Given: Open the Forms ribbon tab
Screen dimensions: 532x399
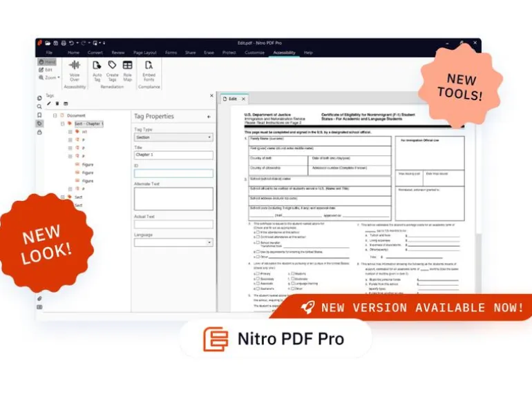Looking at the screenshot, I should 171,52.
